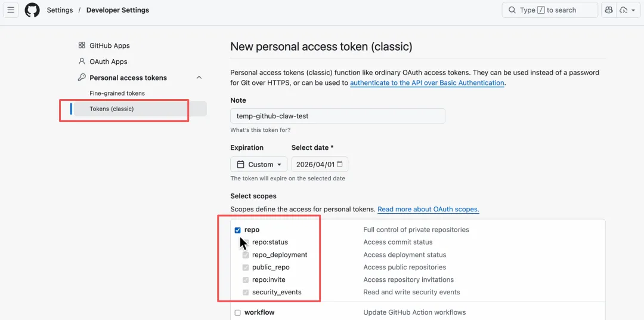Viewport: 644px width, 320px height.
Task: Open the hamburger navigation menu
Action: click(x=11, y=10)
